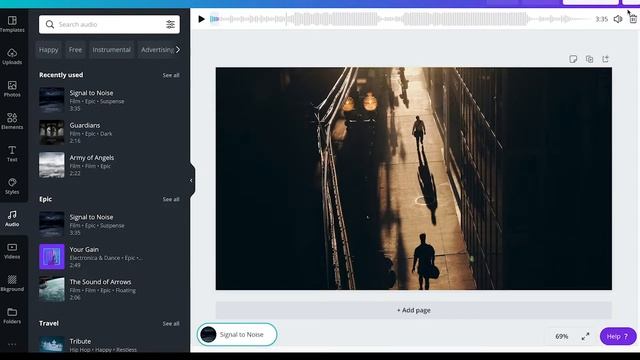Click the + Add page button
640x360 pixels.
[413, 310]
